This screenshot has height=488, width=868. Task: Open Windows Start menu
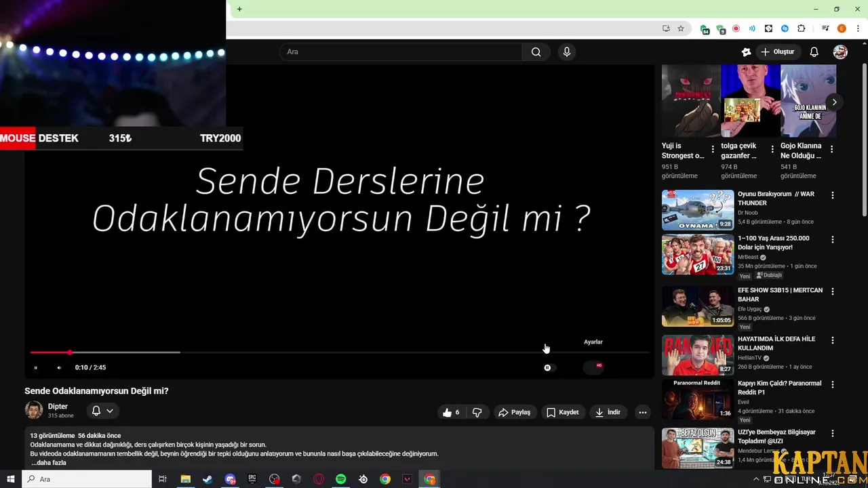[10, 479]
